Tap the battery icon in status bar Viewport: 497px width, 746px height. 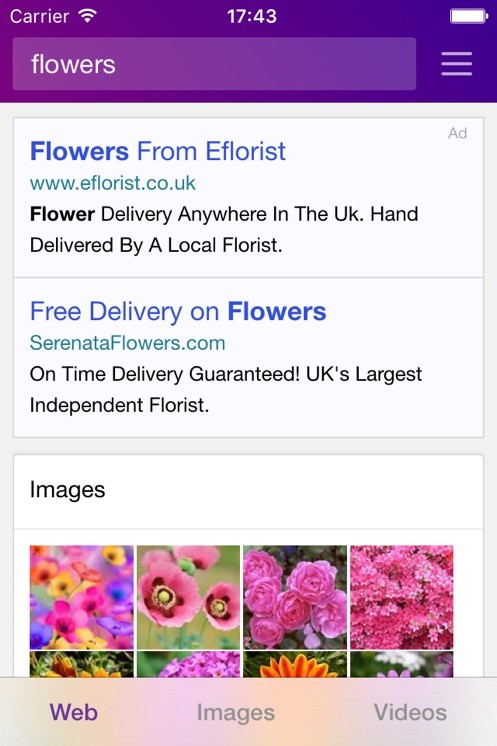pyautogui.click(x=468, y=17)
